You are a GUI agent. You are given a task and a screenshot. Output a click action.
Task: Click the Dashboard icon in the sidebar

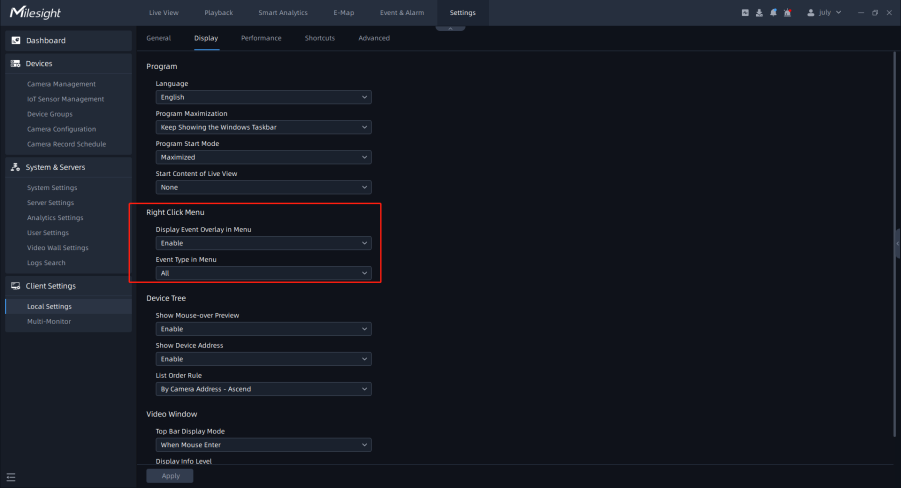pyautogui.click(x=16, y=41)
